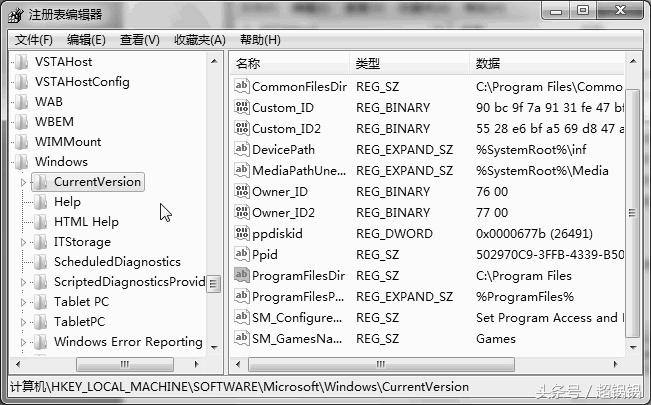
Task: Click the folder icon next to VSTAHostConfig
Action: pyautogui.click(x=21, y=82)
